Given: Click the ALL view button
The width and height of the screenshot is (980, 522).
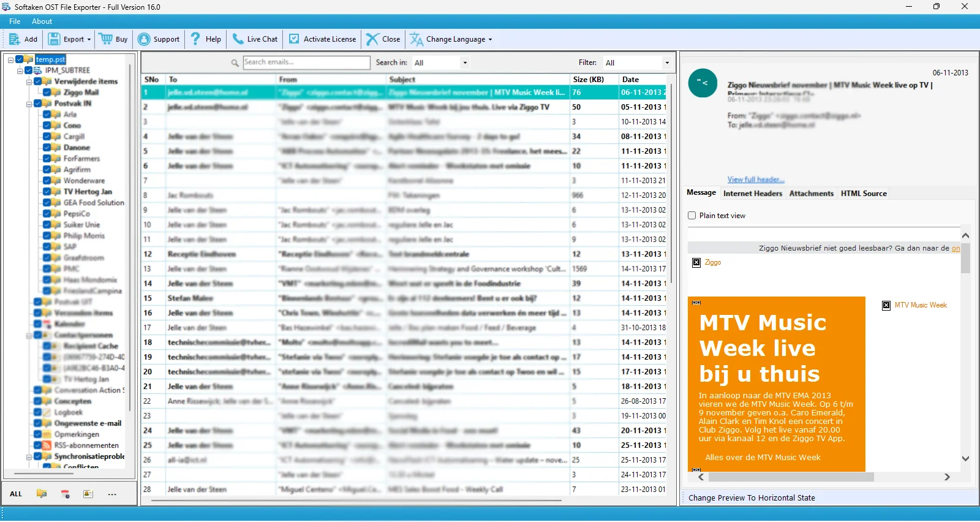Looking at the screenshot, I should pyautogui.click(x=16, y=494).
